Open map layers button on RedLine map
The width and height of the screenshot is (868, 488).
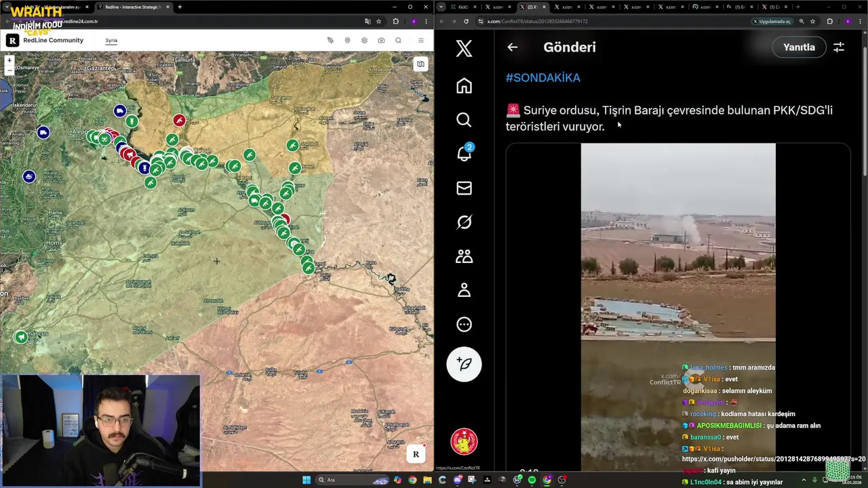(x=420, y=64)
